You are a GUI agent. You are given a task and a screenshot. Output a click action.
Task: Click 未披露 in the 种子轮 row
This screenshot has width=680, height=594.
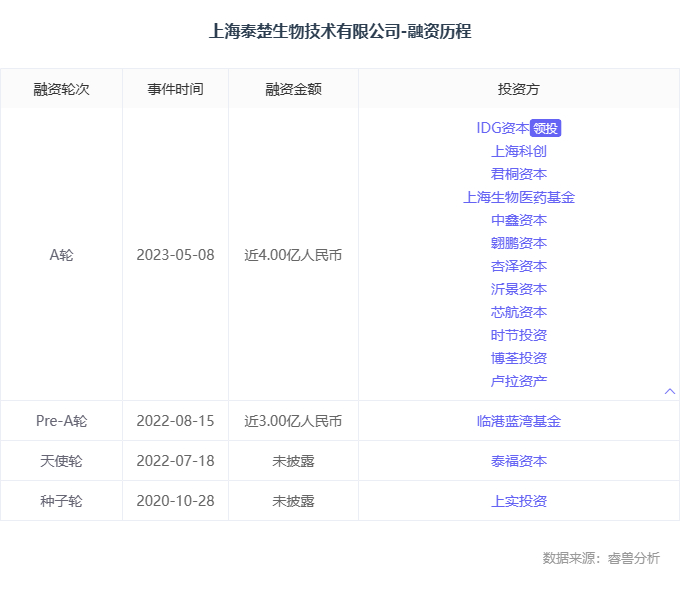click(294, 501)
